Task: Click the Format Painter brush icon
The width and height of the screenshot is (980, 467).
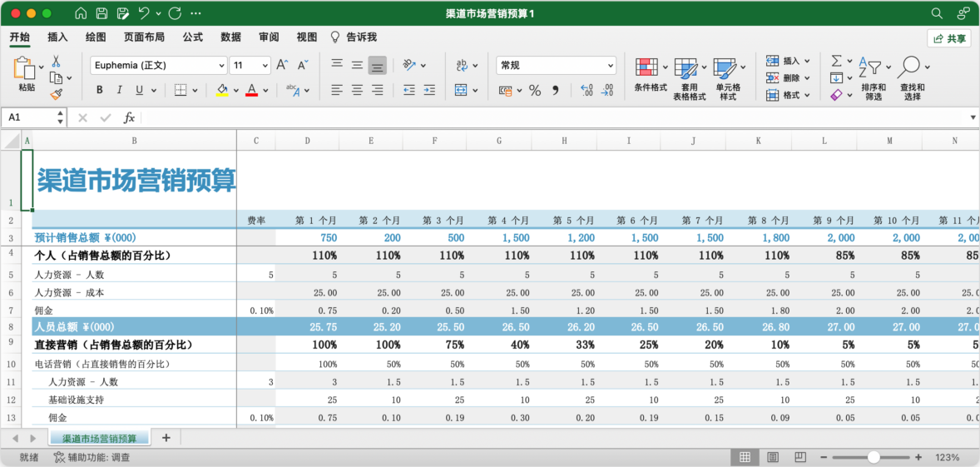Action: tap(56, 94)
